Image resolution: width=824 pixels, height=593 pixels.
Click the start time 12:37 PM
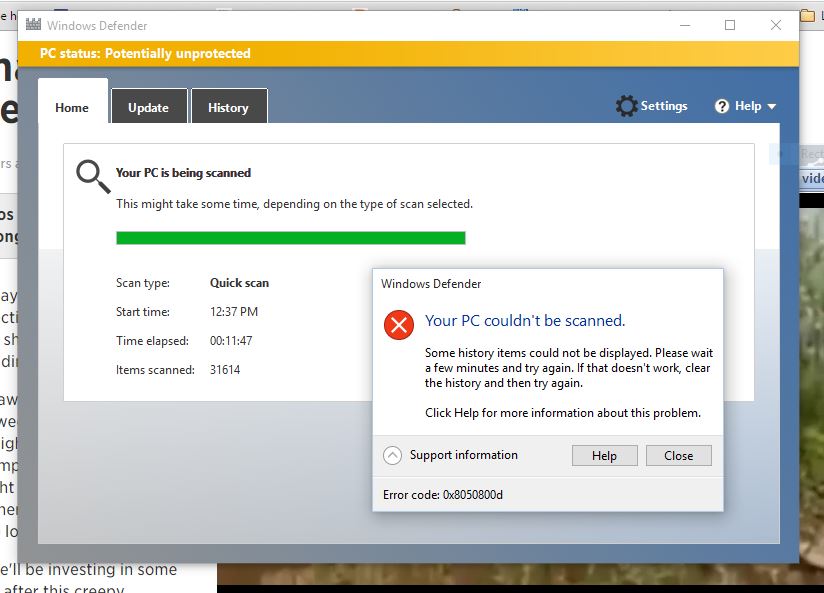[234, 312]
